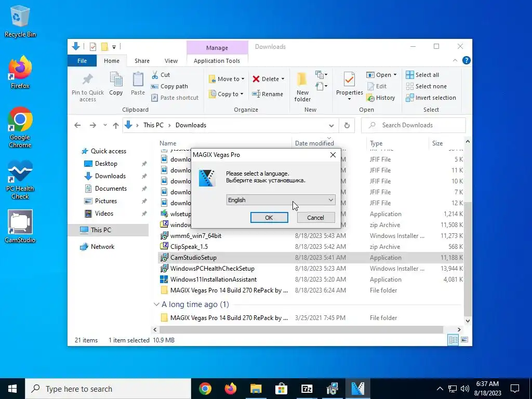This screenshot has height=399, width=532.
Task: Click the Rename command
Action: click(268, 94)
